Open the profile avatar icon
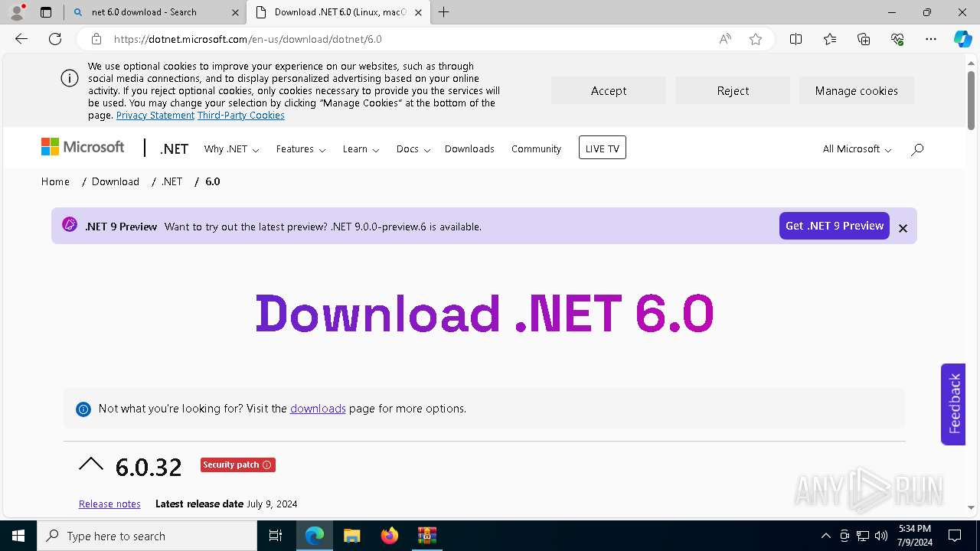The width and height of the screenshot is (980, 551). pyautogui.click(x=16, y=11)
